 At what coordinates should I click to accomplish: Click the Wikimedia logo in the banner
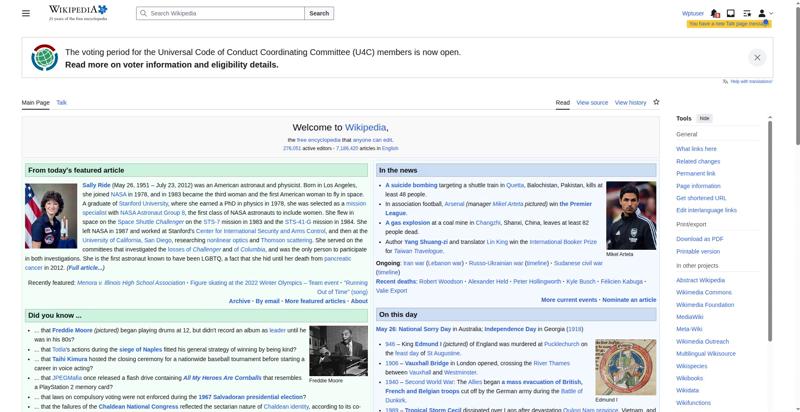[x=44, y=58]
